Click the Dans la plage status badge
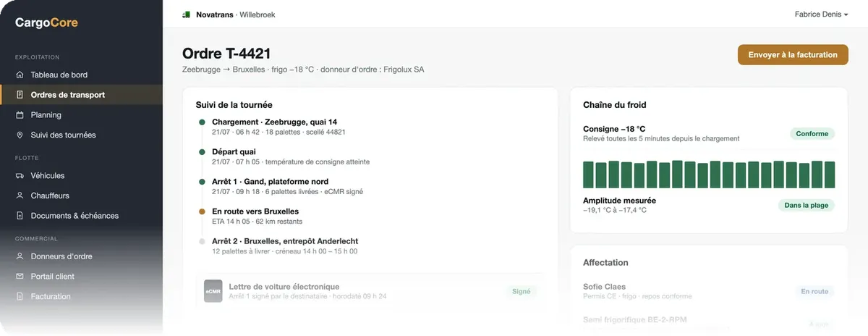Image resolution: width=868 pixels, height=336 pixels. 806,206
